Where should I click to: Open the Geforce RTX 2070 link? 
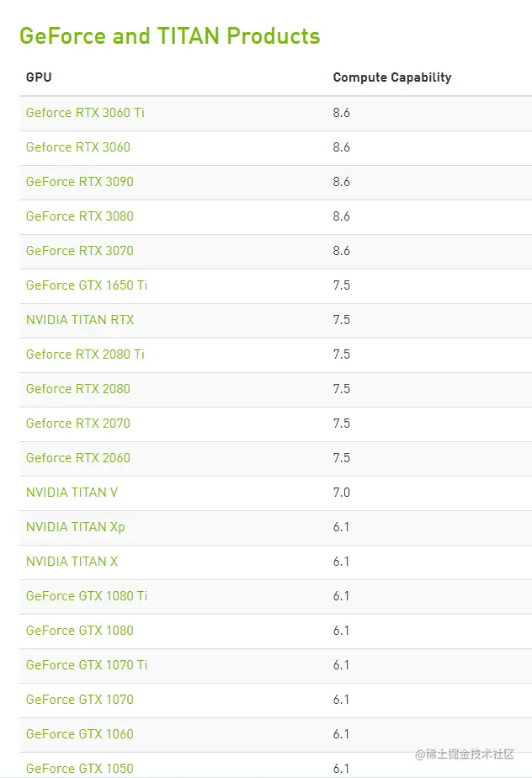pyautogui.click(x=78, y=424)
